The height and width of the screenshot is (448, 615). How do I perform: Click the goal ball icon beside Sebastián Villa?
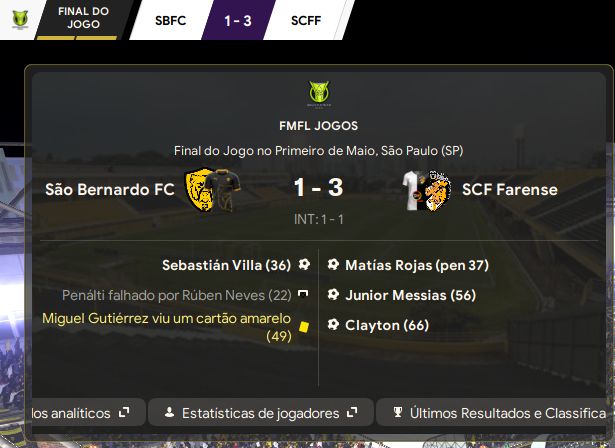(304, 265)
